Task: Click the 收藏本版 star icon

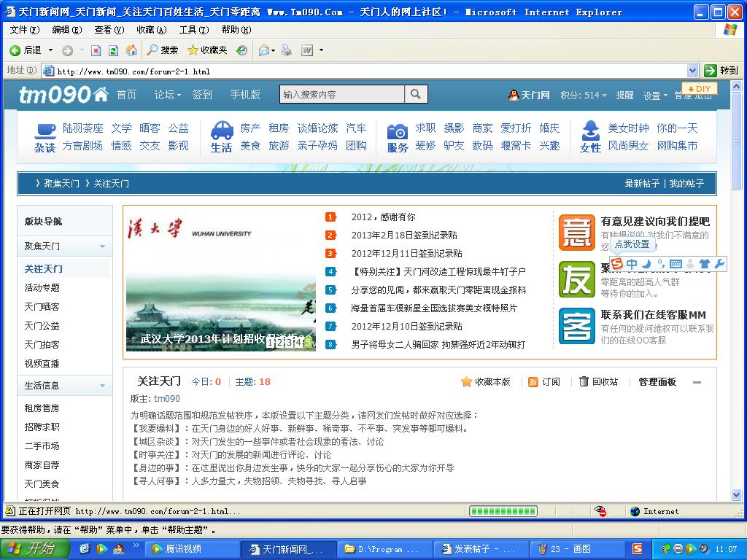Action: [x=466, y=381]
